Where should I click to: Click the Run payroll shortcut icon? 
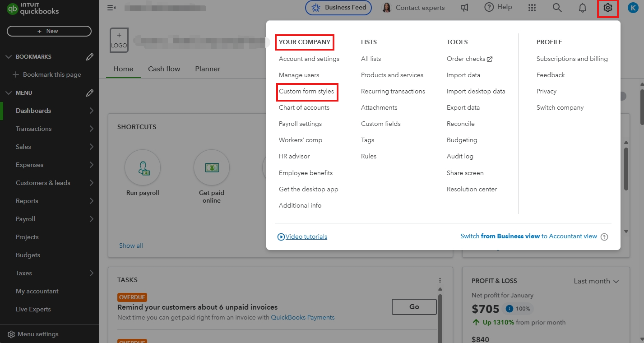coord(142,167)
